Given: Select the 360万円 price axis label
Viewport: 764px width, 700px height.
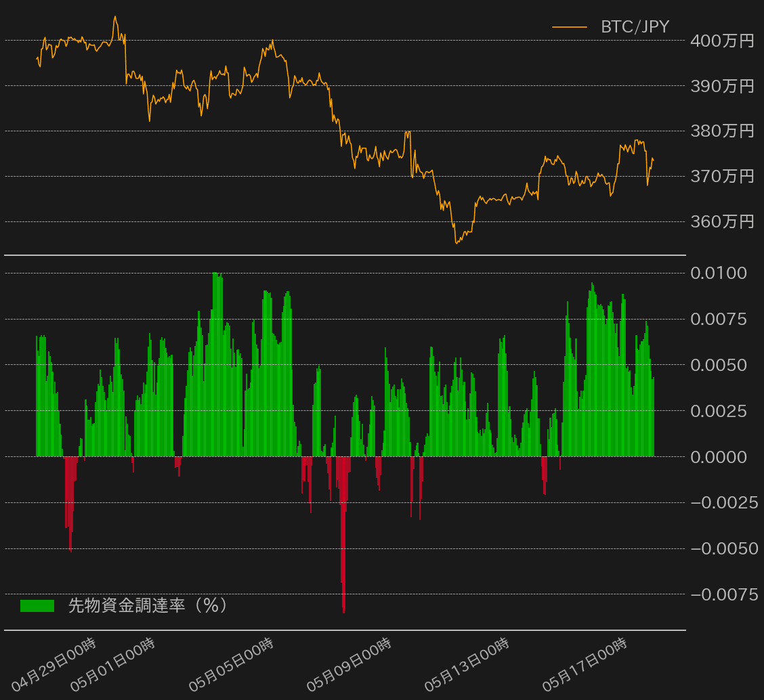Looking at the screenshot, I should click(721, 221).
